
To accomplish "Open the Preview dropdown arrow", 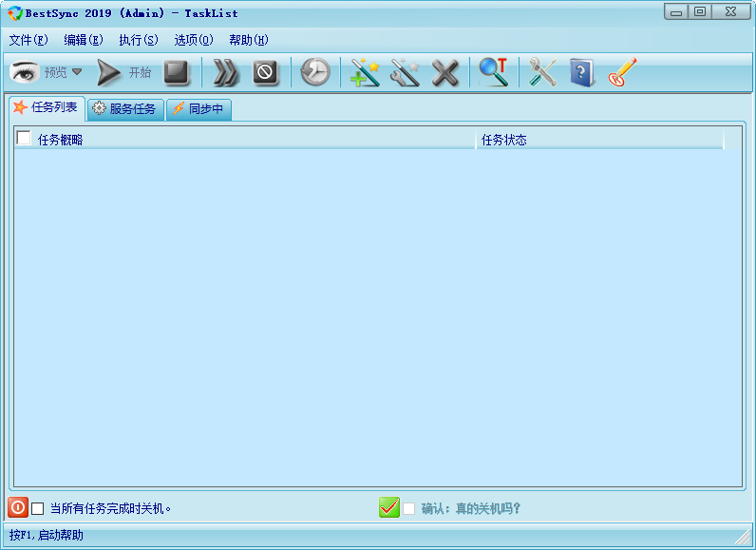I will pyautogui.click(x=77, y=72).
